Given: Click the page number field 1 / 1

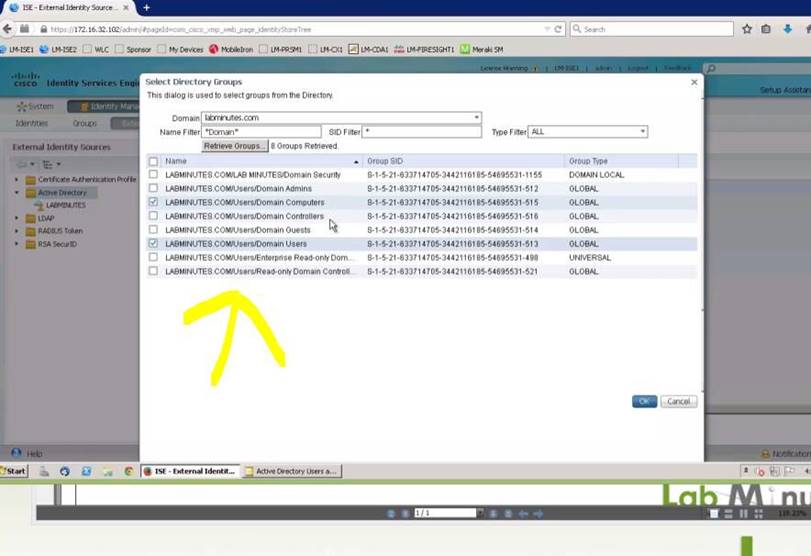Looking at the screenshot, I should (445, 513).
